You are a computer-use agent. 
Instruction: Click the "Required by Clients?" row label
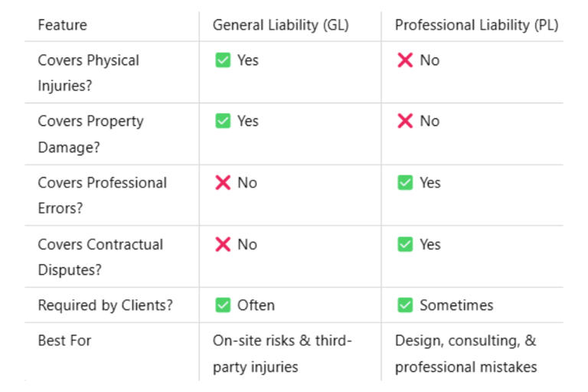(x=105, y=305)
